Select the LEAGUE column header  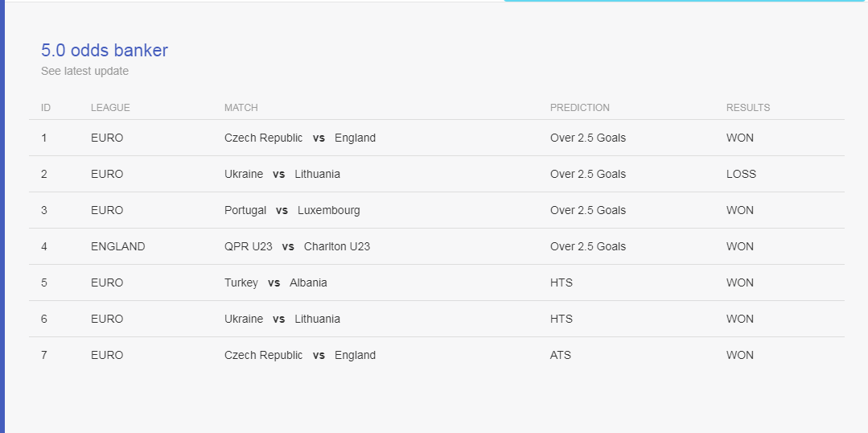click(110, 107)
